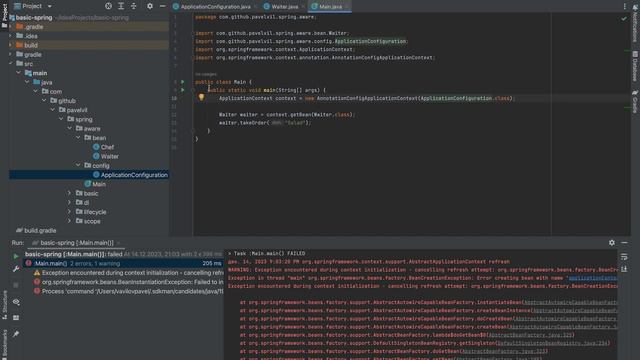Select basic-spring project root node

coord(34,18)
